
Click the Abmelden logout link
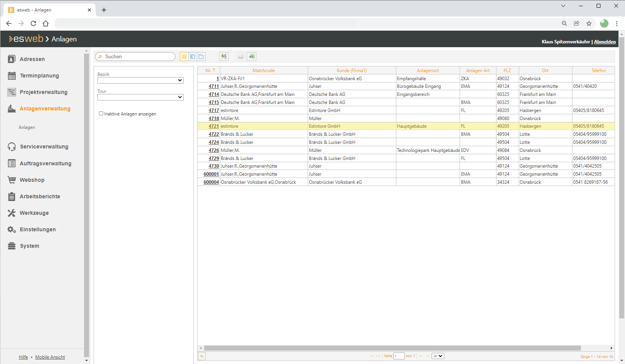click(x=605, y=42)
